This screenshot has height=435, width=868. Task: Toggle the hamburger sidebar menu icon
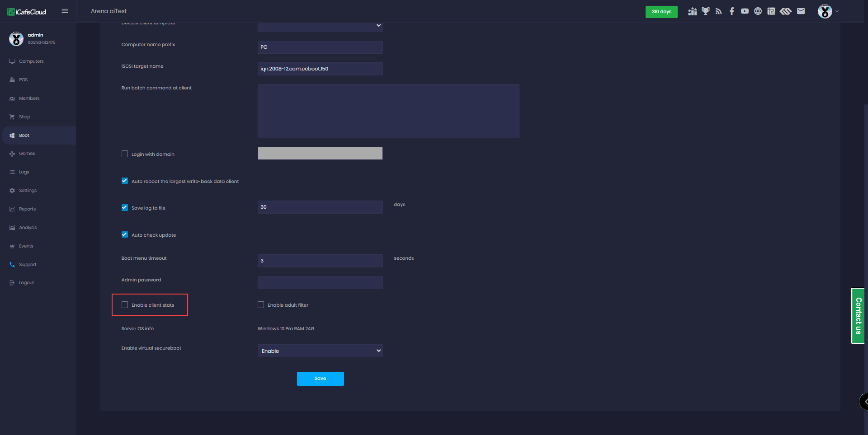tap(65, 11)
